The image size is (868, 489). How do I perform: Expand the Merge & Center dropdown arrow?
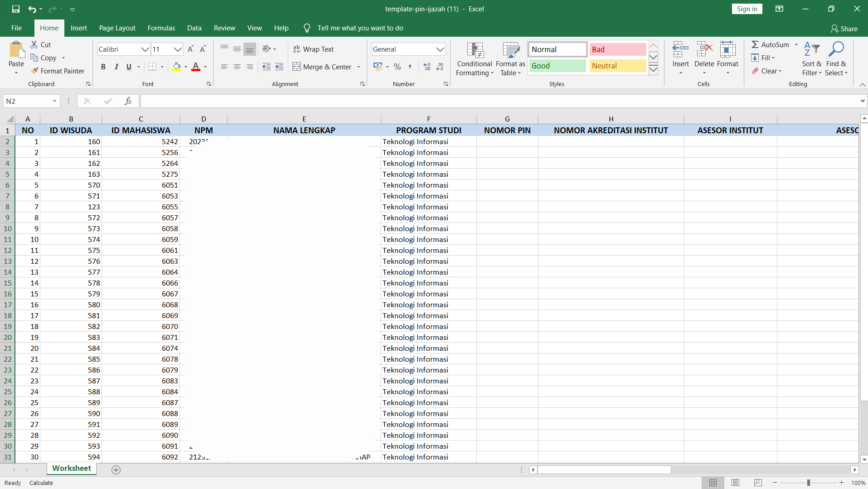[x=359, y=67]
